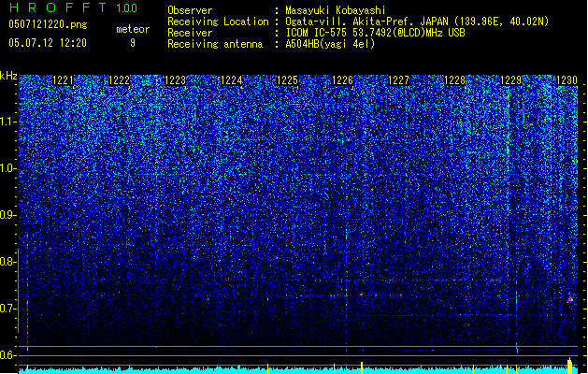The height and width of the screenshot is (374, 588).
Task: Click the Receiving Location label
Action: click(x=218, y=22)
